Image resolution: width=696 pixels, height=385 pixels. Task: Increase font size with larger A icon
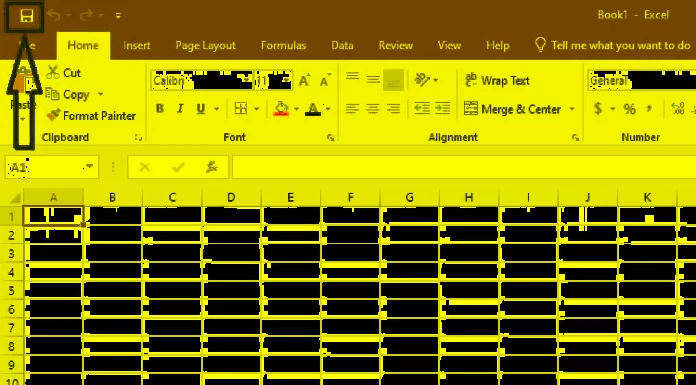click(304, 81)
